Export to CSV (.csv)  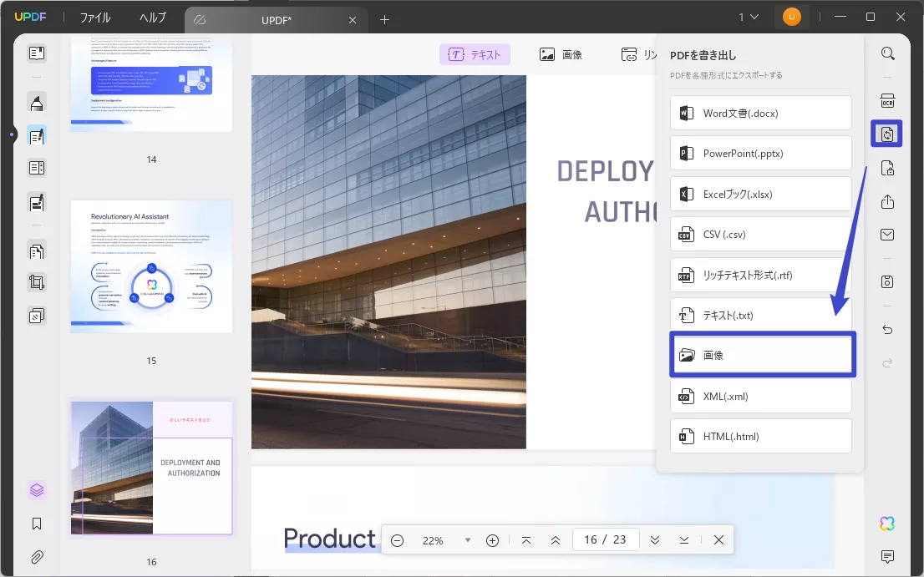[x=761, y=235]
